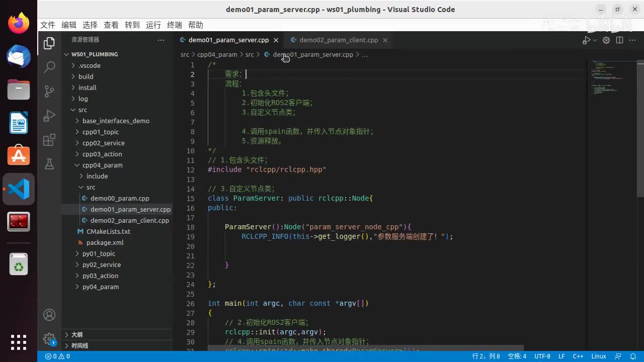Image resolution: width=644 pixels, height=362 pixels.
Task: Expand the 大纲 outline section
Action: pos(117,334)
